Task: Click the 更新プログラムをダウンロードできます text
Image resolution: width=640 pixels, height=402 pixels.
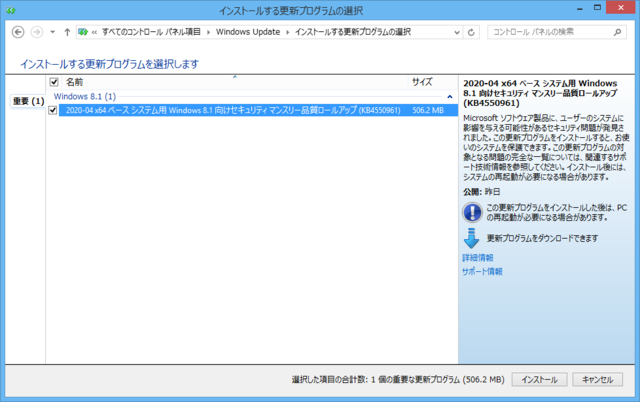Action: pyautogui.click(x=542, y=238)
